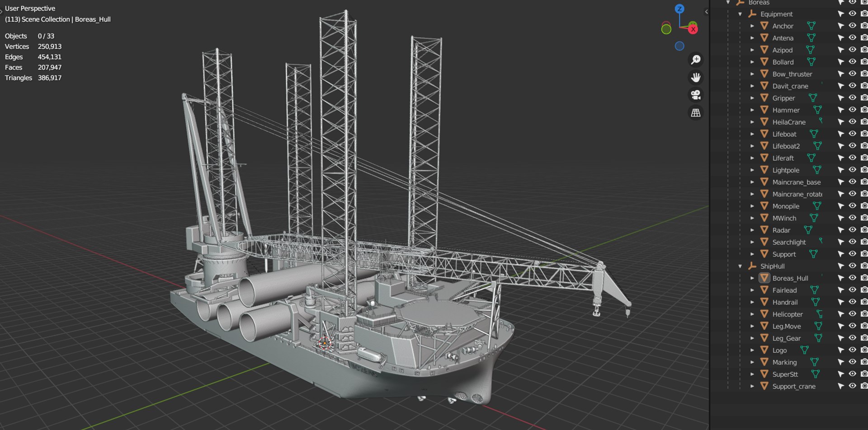Toggle visibility of Lifeboat2
Screen dimensions: 868x430
(852, 146)
